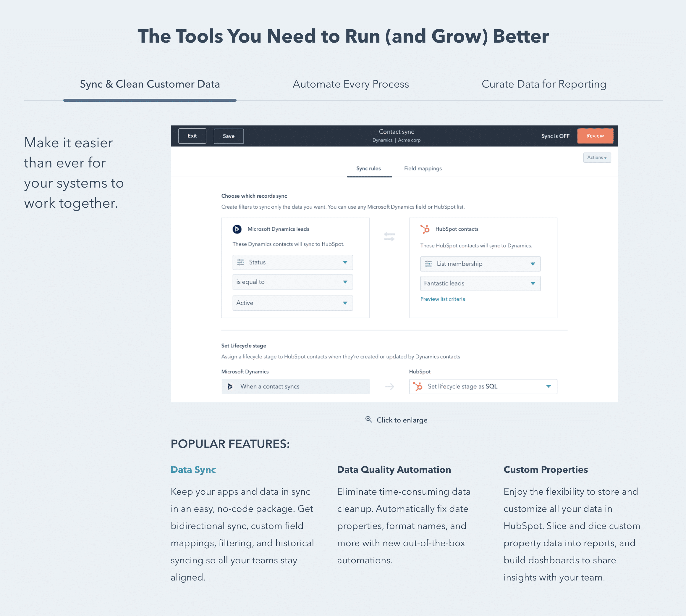
Task: Click the Contact sync title text
Action: coord(397,132)
